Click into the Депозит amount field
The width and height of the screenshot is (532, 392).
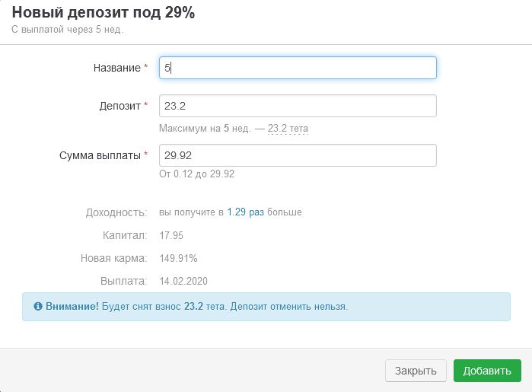[298, 106]
